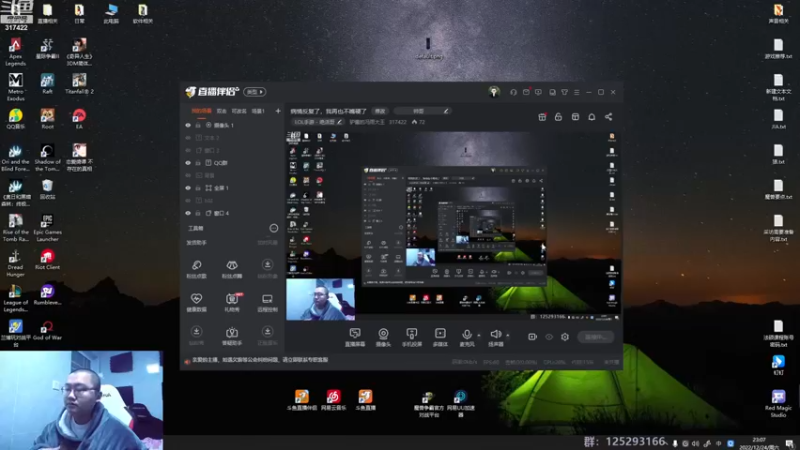Edit the LOL手游 category selector
The image size is (800, 450).
pos(318,122)
